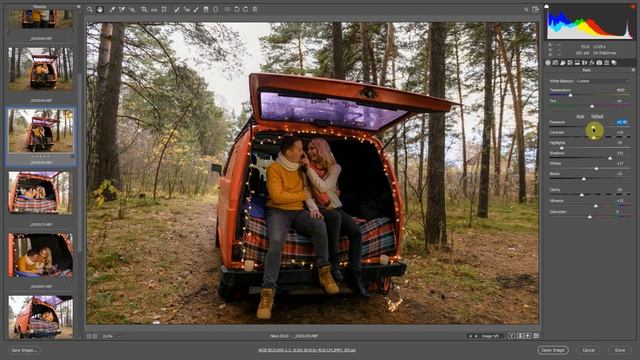Switch to the Detail panel tab

(562, 63)
